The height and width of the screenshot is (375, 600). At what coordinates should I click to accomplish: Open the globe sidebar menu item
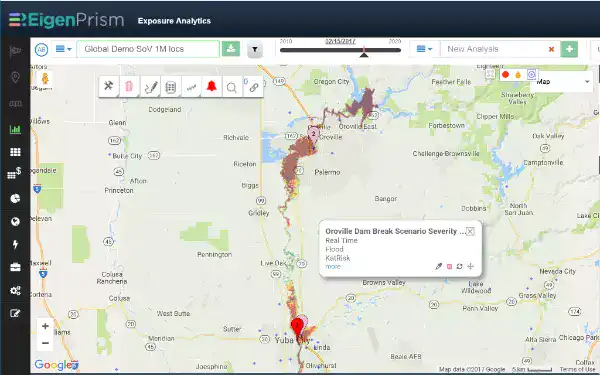15,222
